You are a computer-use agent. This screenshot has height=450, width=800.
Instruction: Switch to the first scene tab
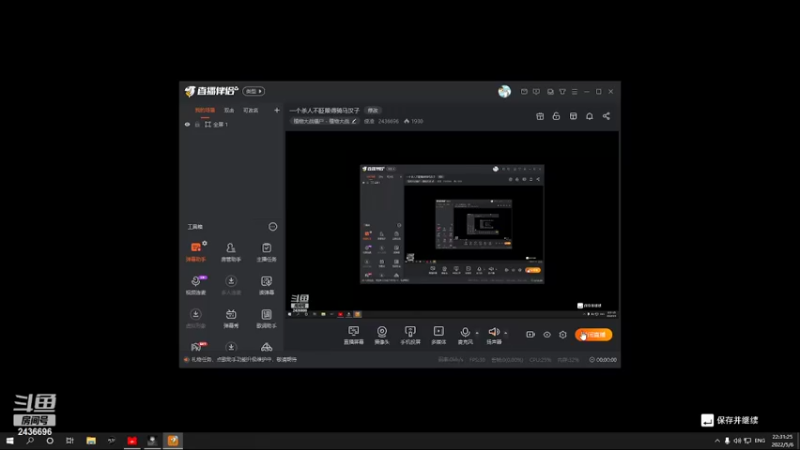coord(205,110)
